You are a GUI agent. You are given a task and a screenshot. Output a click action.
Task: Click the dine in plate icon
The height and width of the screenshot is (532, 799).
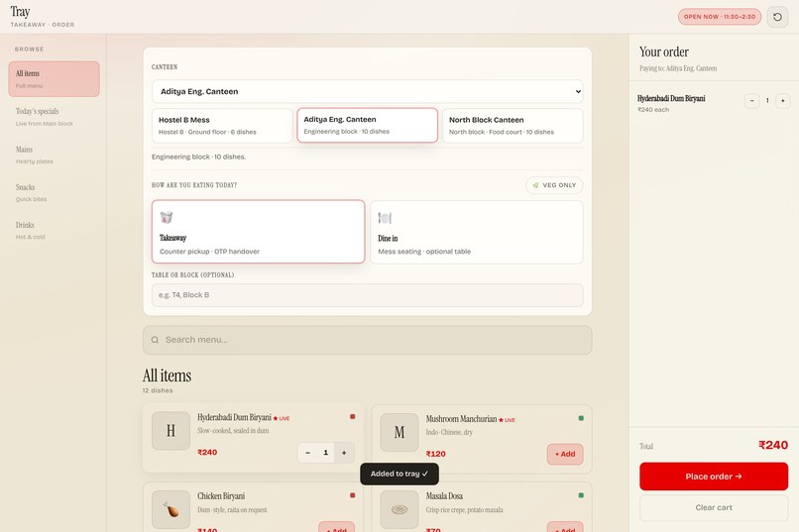click(x=385, y=218)
